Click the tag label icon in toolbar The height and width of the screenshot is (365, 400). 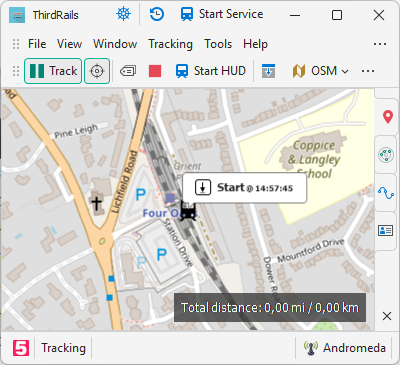click(128, 71)
